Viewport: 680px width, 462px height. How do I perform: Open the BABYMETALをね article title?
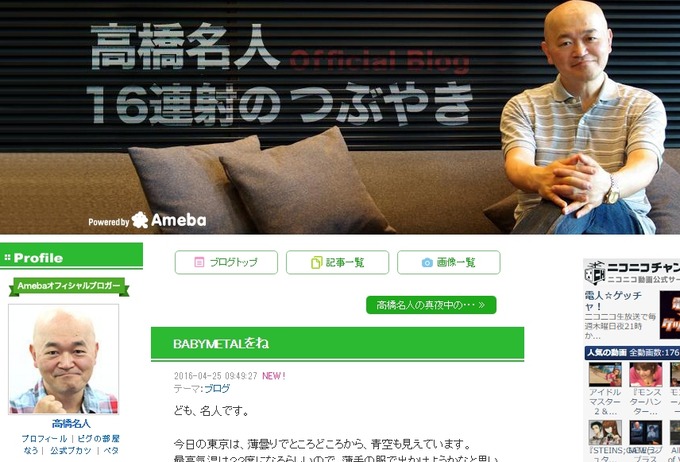221,344
